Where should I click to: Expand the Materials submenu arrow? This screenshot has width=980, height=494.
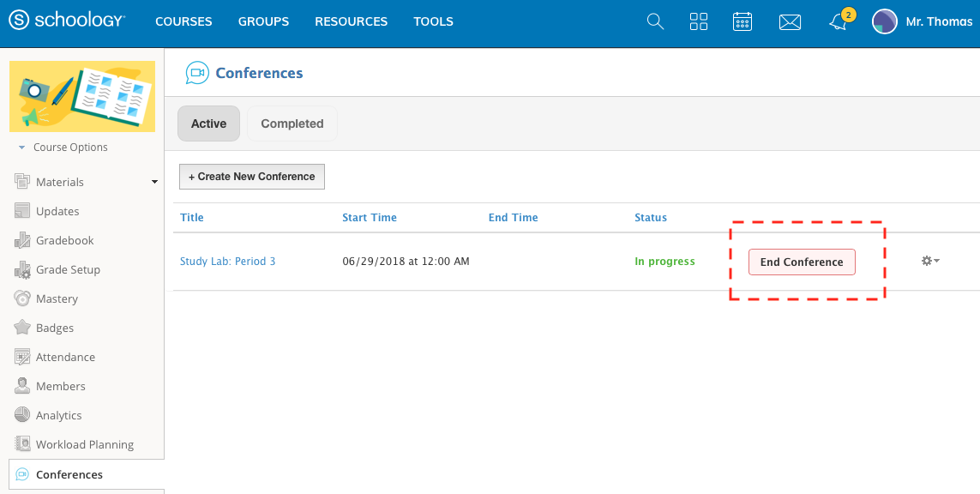pos(154,182)
